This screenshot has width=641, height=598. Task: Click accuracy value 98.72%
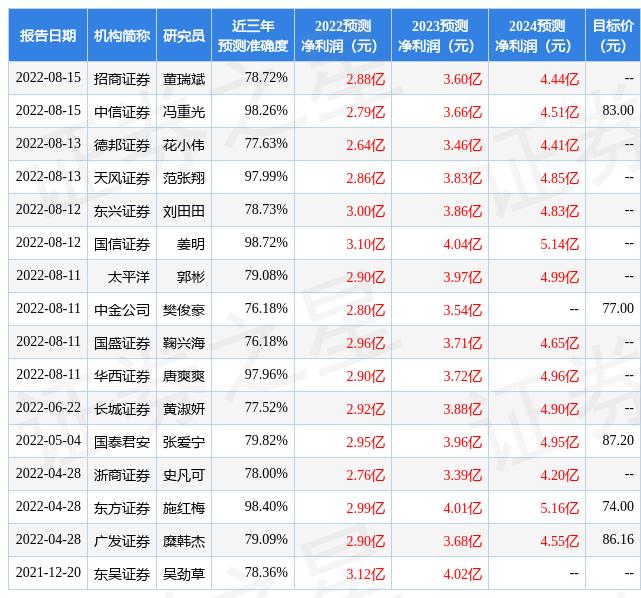point(266,242)
